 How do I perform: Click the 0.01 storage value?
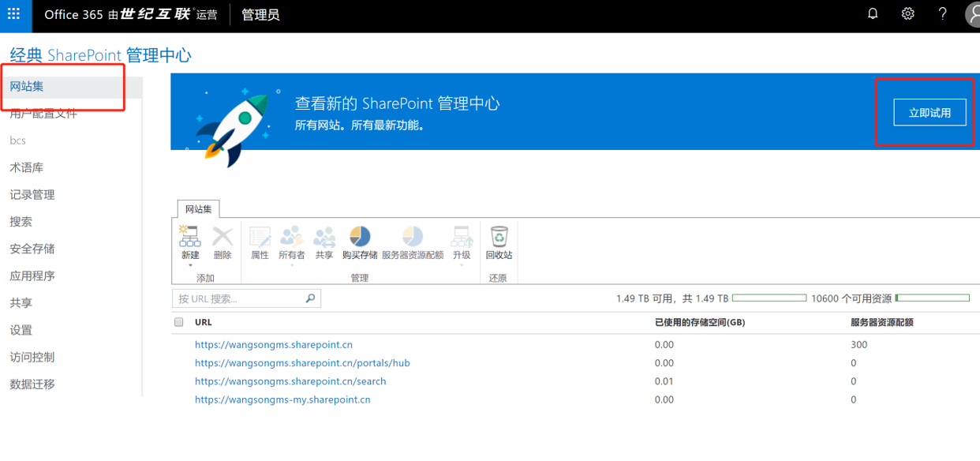664,381
